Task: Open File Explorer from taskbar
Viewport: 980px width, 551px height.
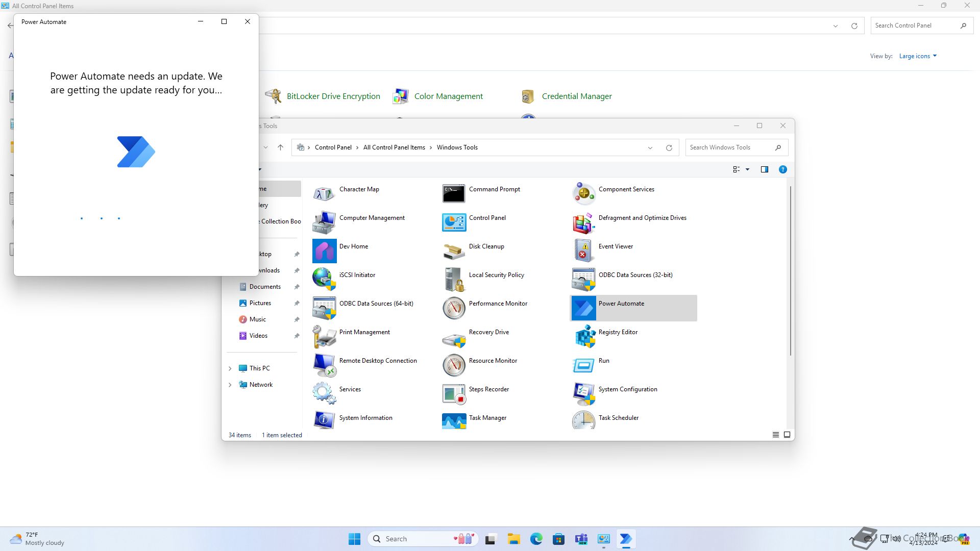Action: 513,539
